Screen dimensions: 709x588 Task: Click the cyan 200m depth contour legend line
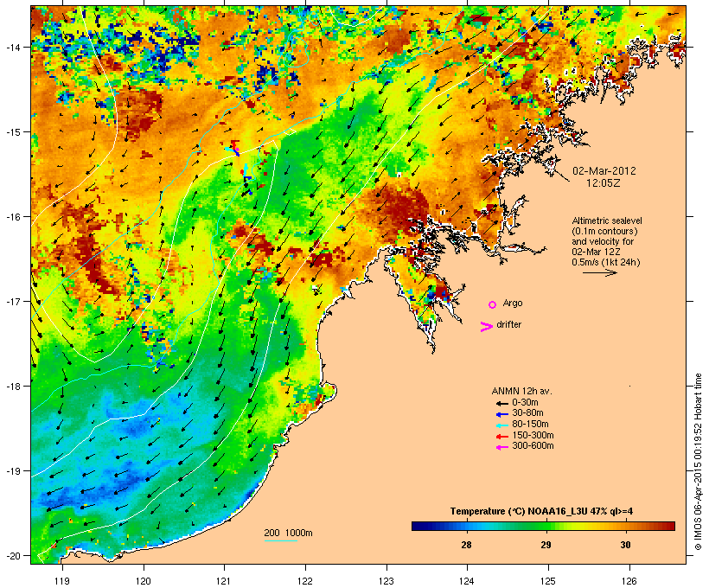tap(281, 540)
